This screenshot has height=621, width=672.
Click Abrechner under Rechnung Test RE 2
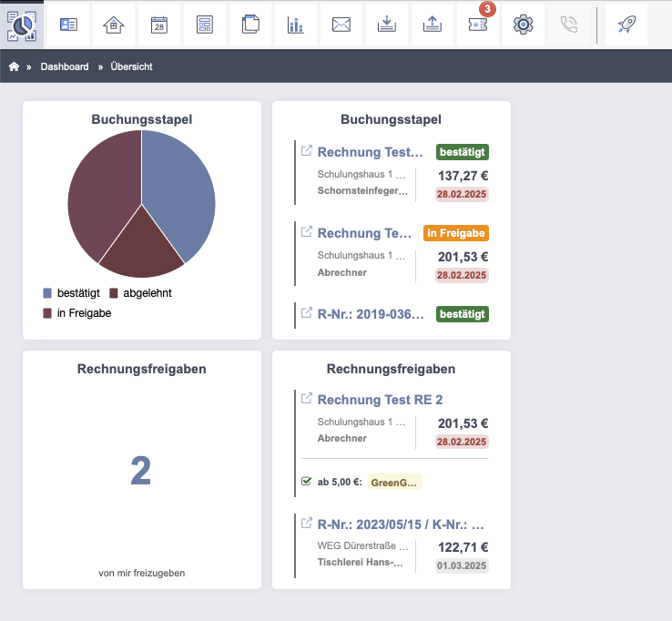(x=342, y=438)
